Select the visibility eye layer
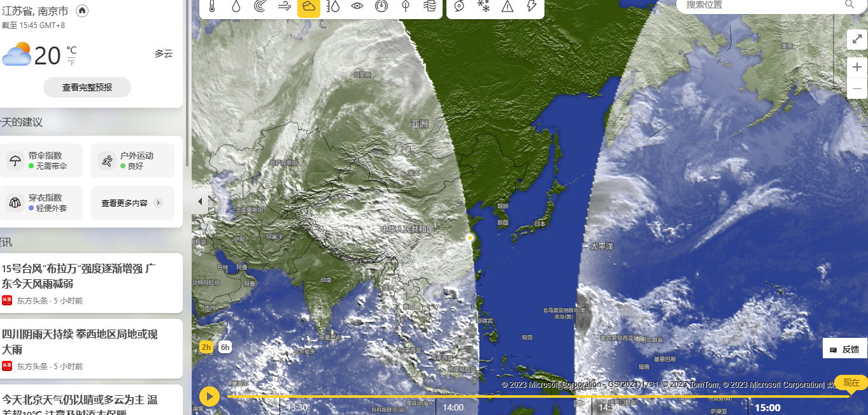 point(357,6)
